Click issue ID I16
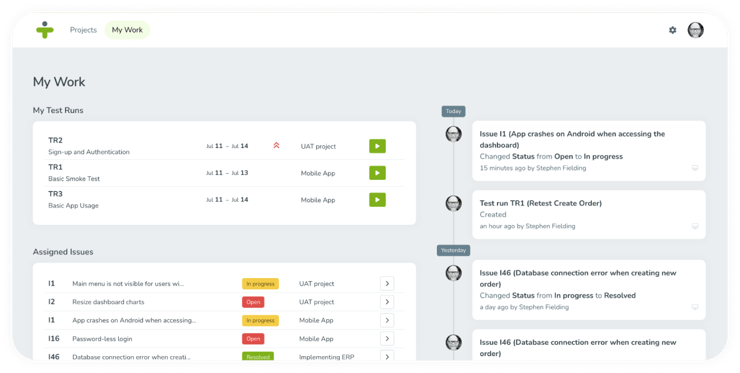 coord(54,339)
